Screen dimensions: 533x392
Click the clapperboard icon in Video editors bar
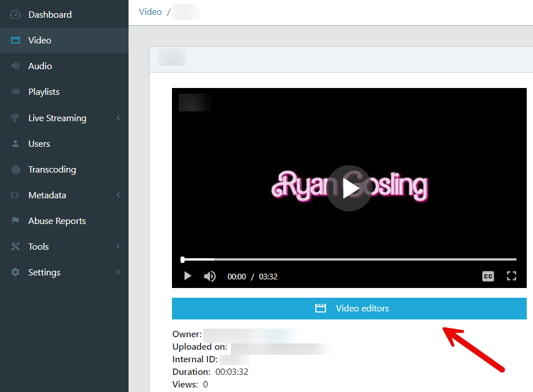tap(320, 309)
